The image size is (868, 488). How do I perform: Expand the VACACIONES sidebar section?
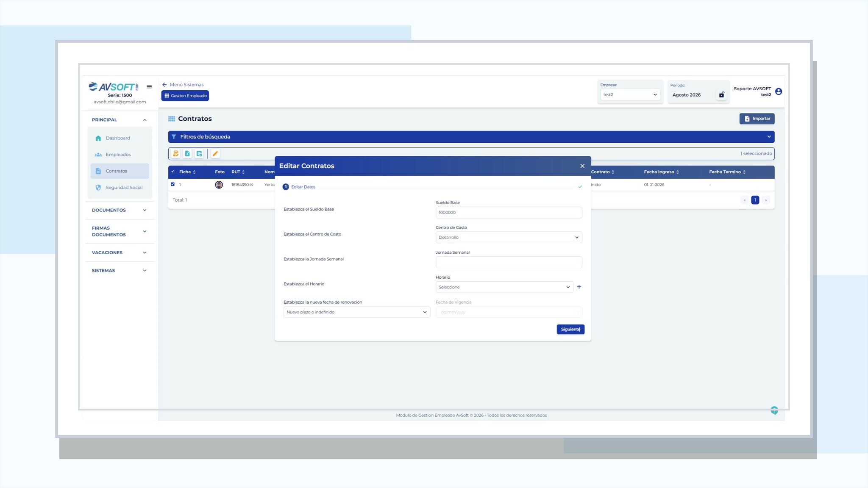click(145, 252)
